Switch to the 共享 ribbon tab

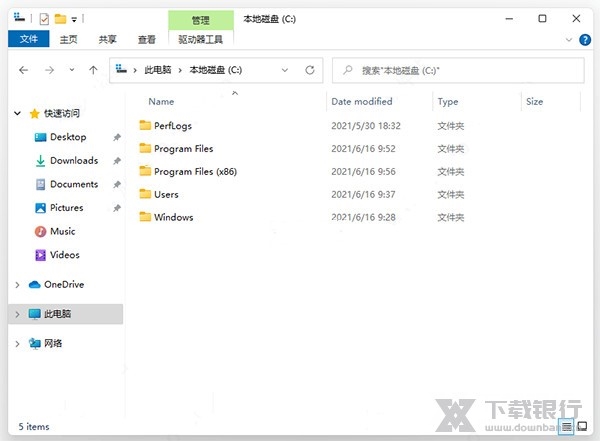pos(108,39)
